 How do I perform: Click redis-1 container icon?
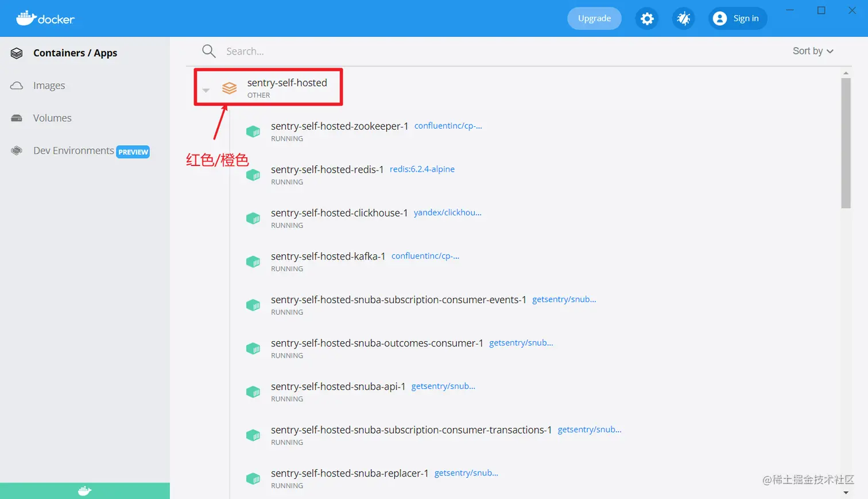pyautogui.click(x=253, y=175)
